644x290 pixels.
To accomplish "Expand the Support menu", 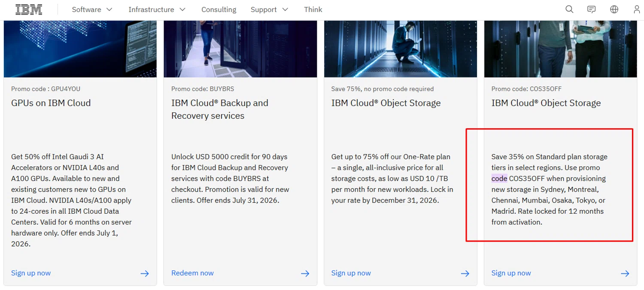I will 269,9.
